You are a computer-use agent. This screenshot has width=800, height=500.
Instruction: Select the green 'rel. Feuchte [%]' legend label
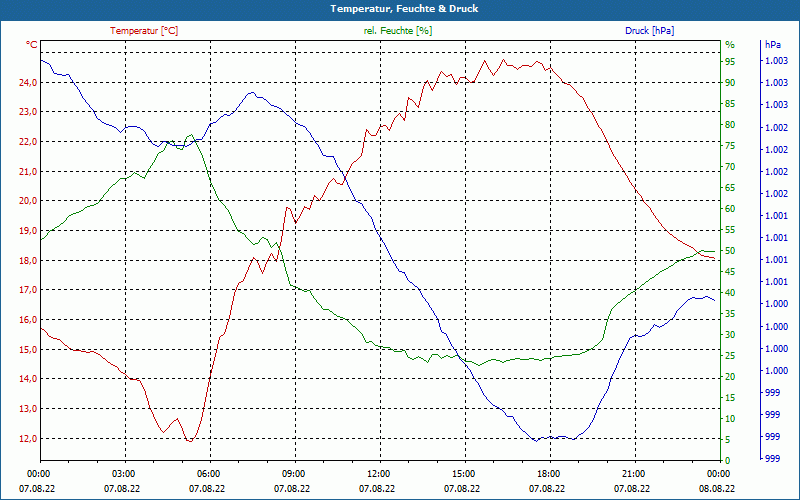[x=398, y=31]
